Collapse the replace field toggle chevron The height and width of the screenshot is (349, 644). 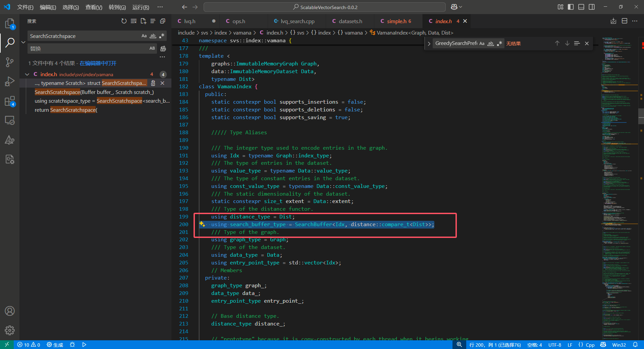(x=23, y=42)
